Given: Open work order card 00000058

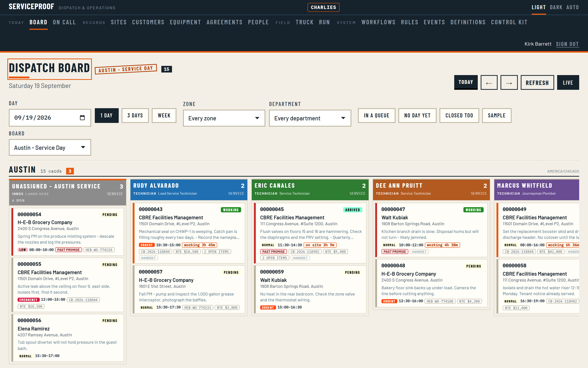Looking at the screenshot, I should coord(538,286).
